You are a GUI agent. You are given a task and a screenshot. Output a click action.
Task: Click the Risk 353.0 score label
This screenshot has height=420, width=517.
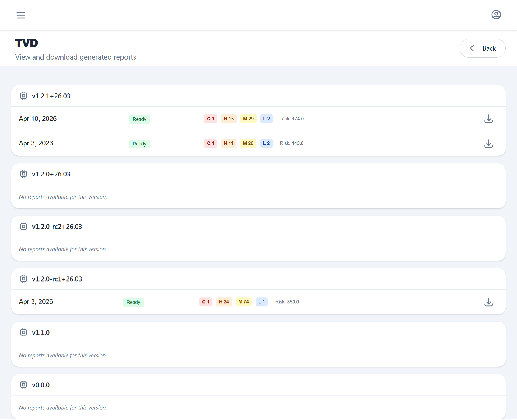click(x=287, y=302)
